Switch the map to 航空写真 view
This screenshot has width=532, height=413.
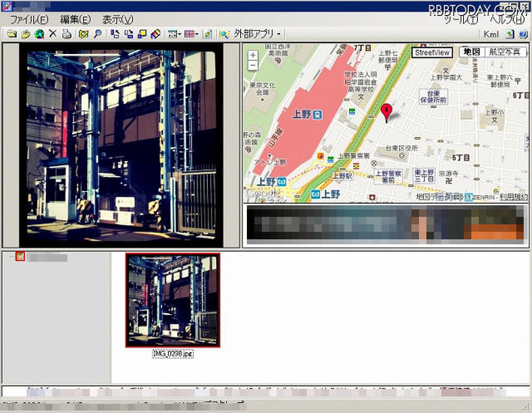pos(505,52)
